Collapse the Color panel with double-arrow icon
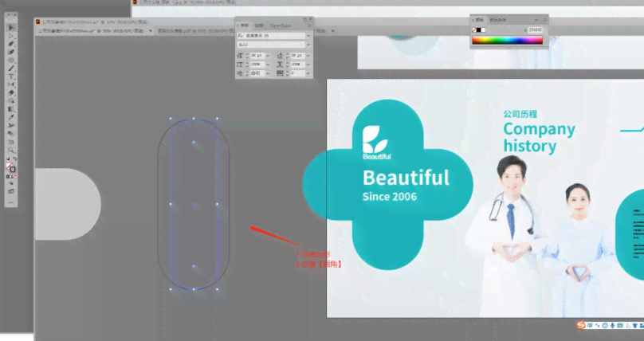 point(536,20)
